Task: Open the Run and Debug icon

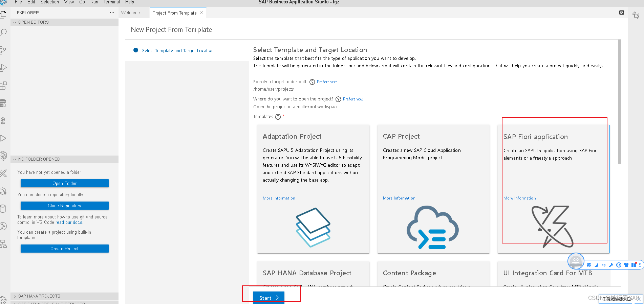Action: click(x=3, y=68)
